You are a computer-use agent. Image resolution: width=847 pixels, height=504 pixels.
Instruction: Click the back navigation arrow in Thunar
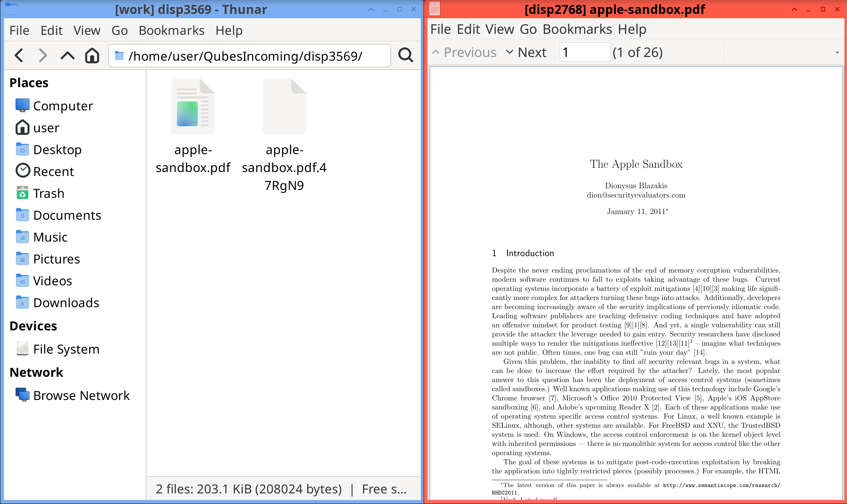tap(19, 55)
